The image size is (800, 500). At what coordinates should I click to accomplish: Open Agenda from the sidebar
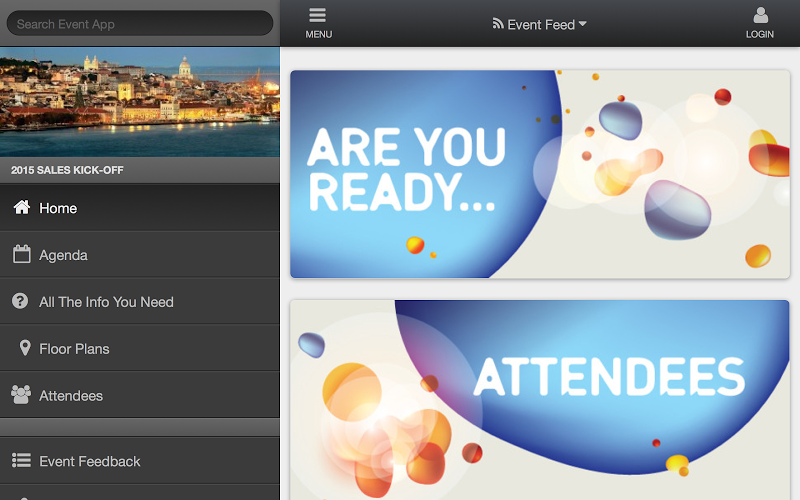coord(140,255)
